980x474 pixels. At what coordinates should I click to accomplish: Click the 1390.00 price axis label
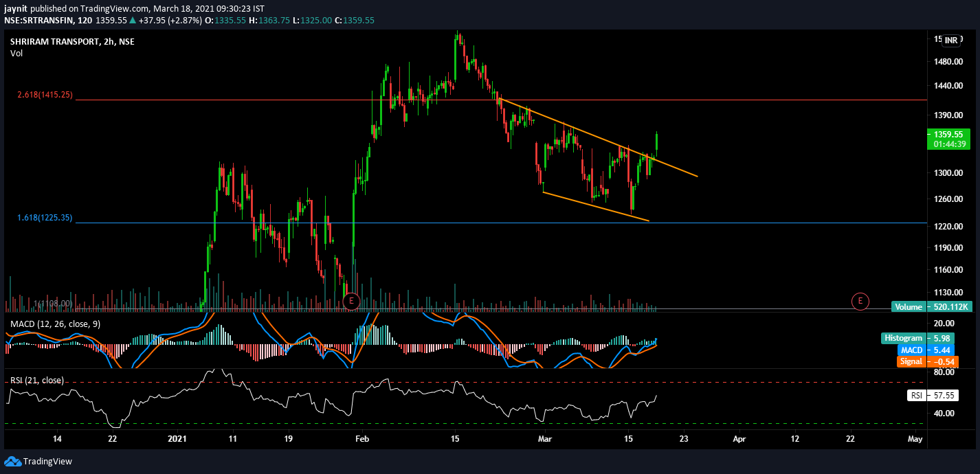click(947, 115)
